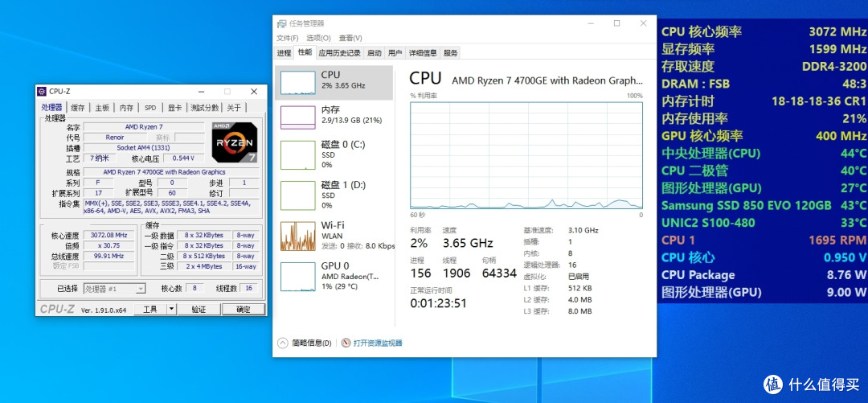Click the CPU utilization graph area

526,154
